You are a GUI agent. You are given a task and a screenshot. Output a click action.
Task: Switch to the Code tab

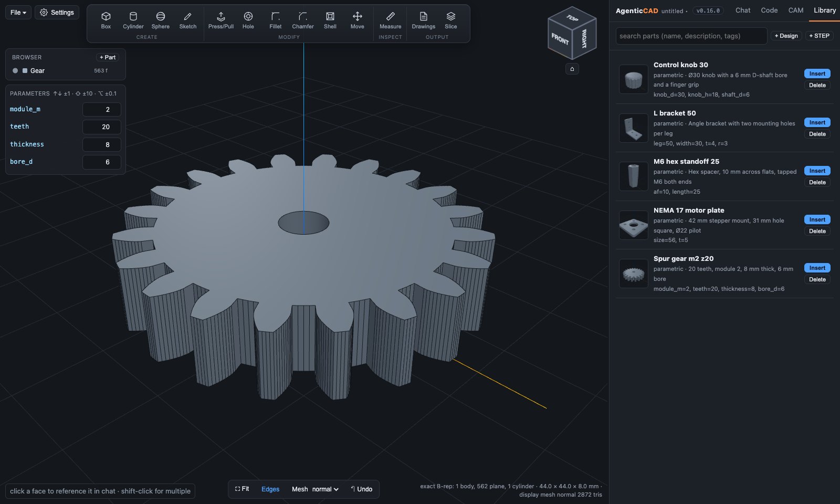point(769,10)
